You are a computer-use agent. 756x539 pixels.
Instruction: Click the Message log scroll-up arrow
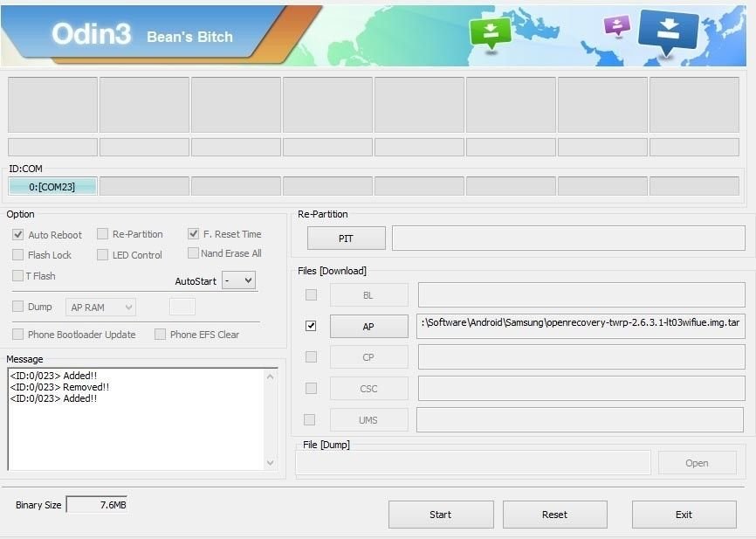click(270, 377)
